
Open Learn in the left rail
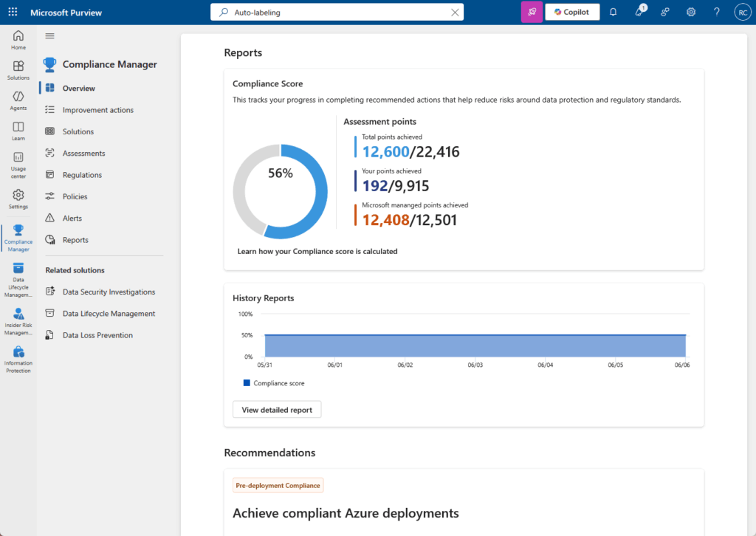tap(18, 131)
